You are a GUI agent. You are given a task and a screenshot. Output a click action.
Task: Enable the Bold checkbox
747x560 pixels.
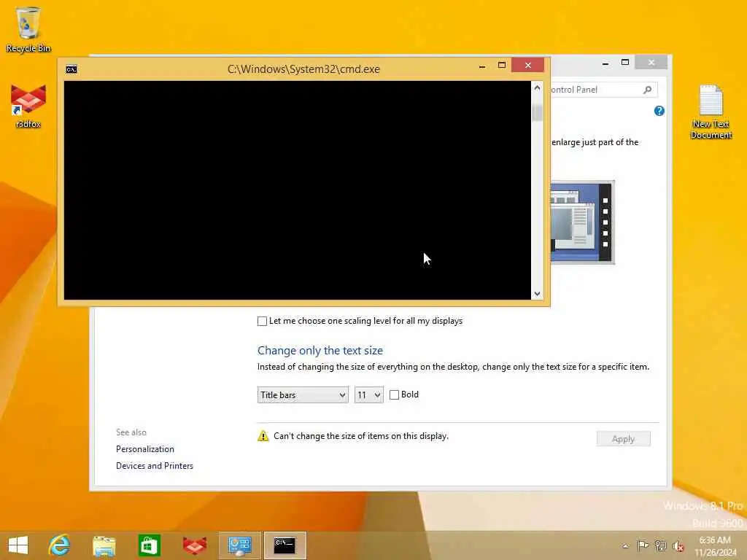[394, 394]
